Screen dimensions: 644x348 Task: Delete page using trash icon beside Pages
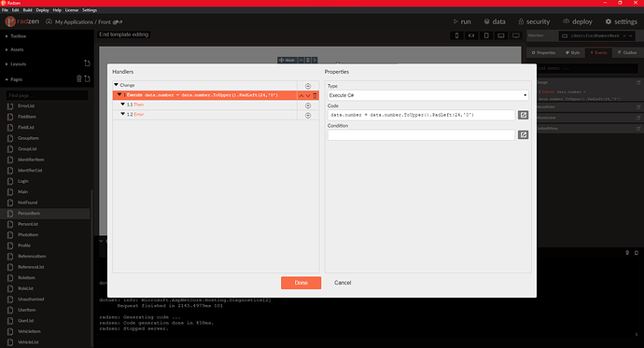(79, 78)
